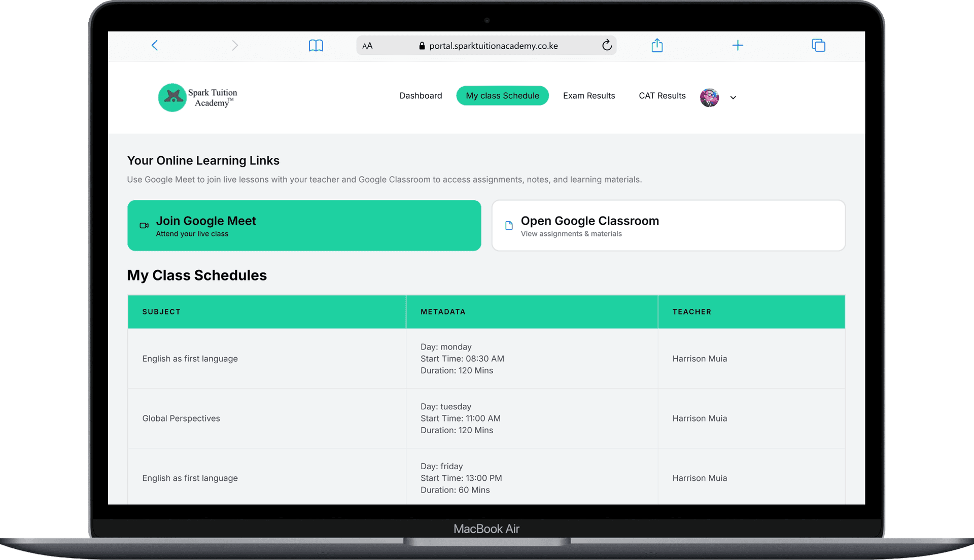Click Harrison Muia in the tuesday row
The height and width of the screenshot is (560, 974).
[x=700, y=418]
